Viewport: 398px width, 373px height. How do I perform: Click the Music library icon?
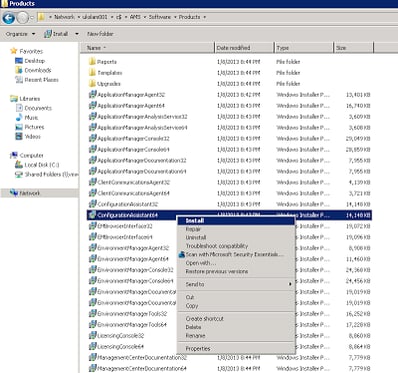[19, 117]
